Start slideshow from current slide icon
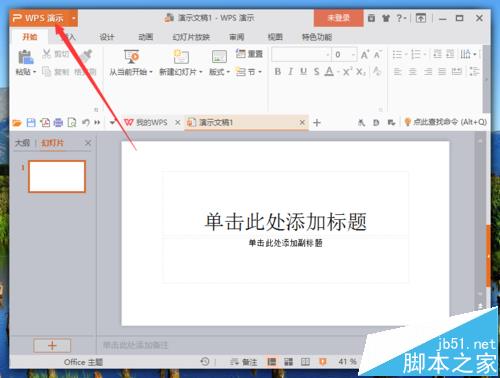The height and width of the screenshot is (378, 500). pyautogui.click(x=131, y=57)
